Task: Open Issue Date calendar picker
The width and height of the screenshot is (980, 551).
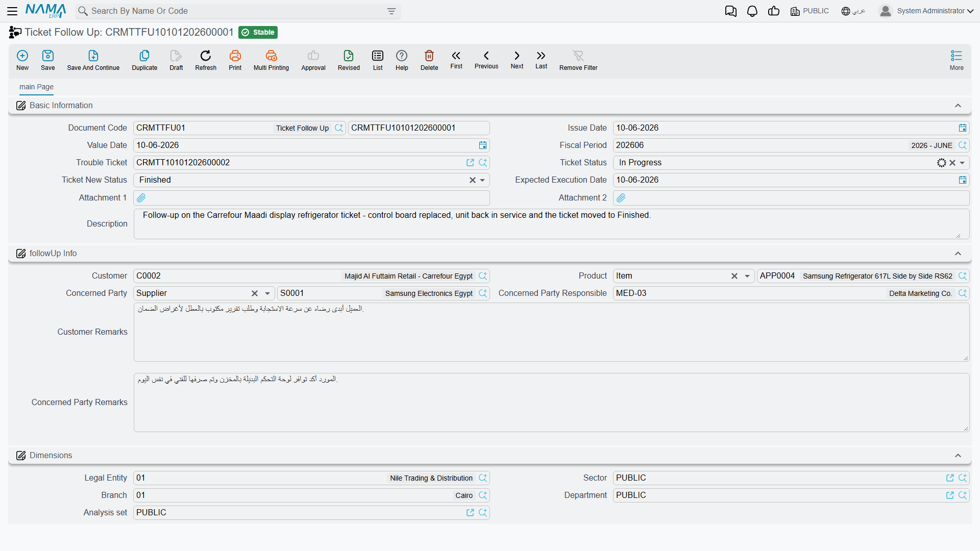Action: pyautogui.click(x=963, y=128)
